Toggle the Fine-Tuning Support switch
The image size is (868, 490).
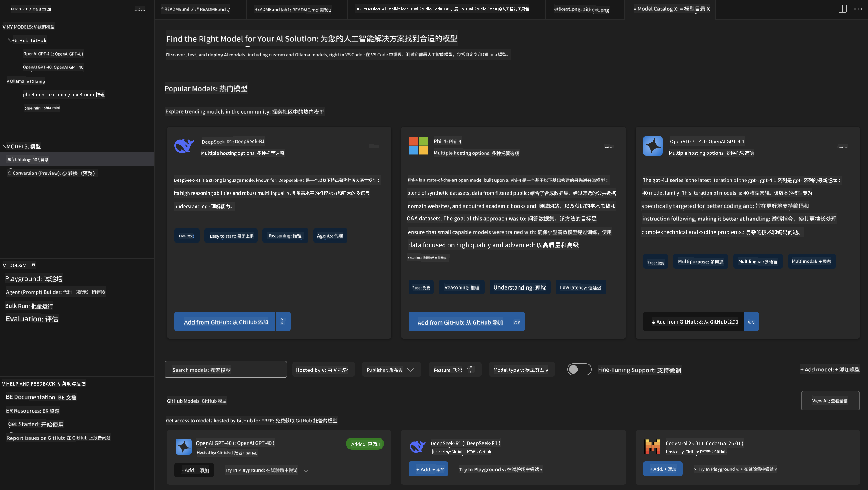click(579, 369)
